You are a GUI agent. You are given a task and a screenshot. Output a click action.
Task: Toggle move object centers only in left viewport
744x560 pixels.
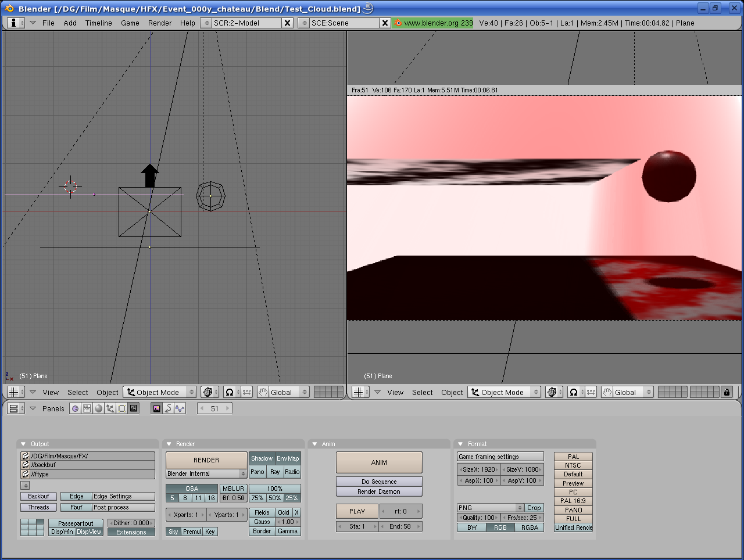246,392
